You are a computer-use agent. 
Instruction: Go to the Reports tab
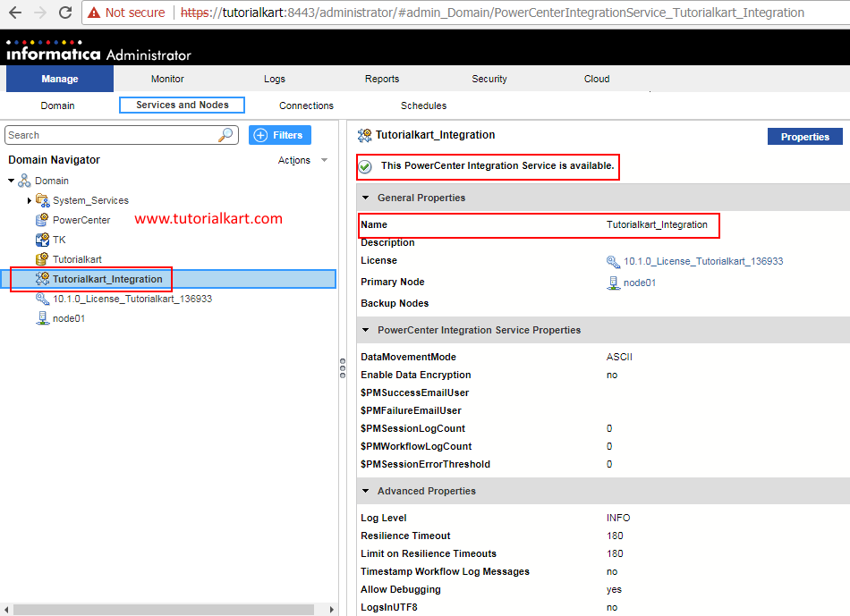coord(382,79)
